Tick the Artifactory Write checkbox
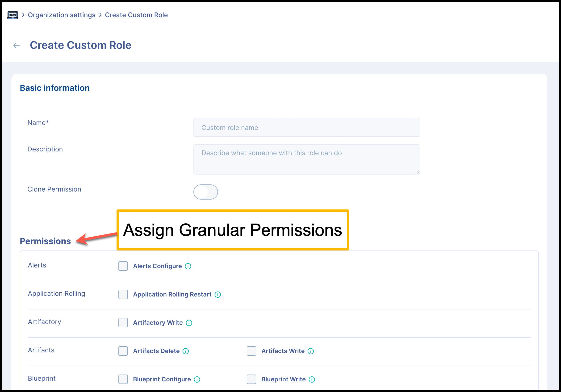 [x=123, y=323]
